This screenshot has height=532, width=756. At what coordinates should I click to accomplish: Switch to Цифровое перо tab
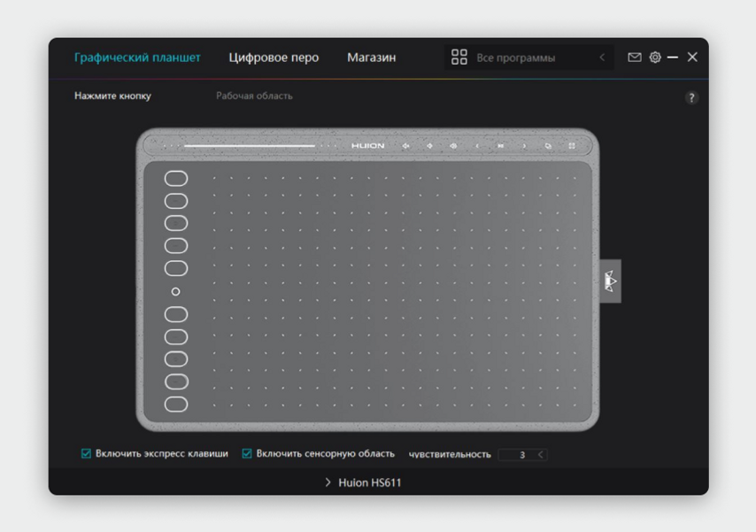(274, 58)
